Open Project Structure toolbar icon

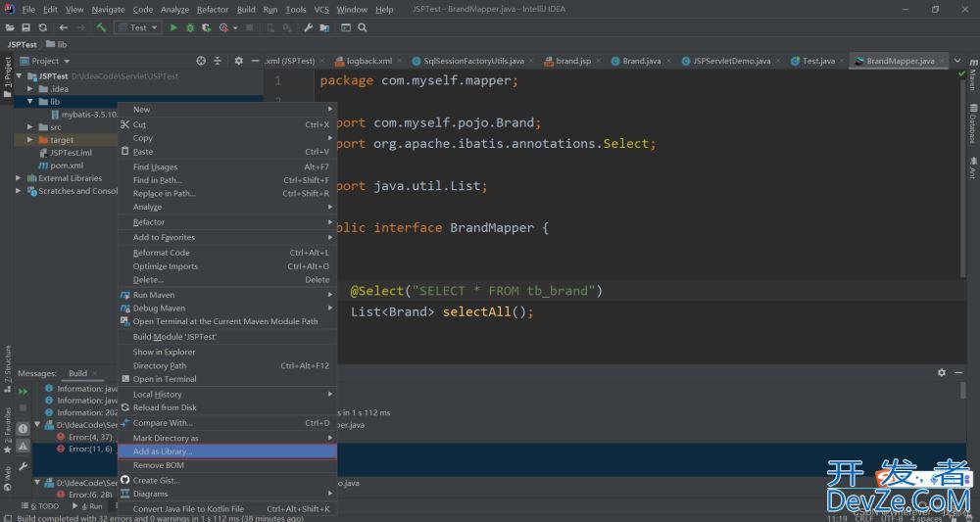click(324, 27)
